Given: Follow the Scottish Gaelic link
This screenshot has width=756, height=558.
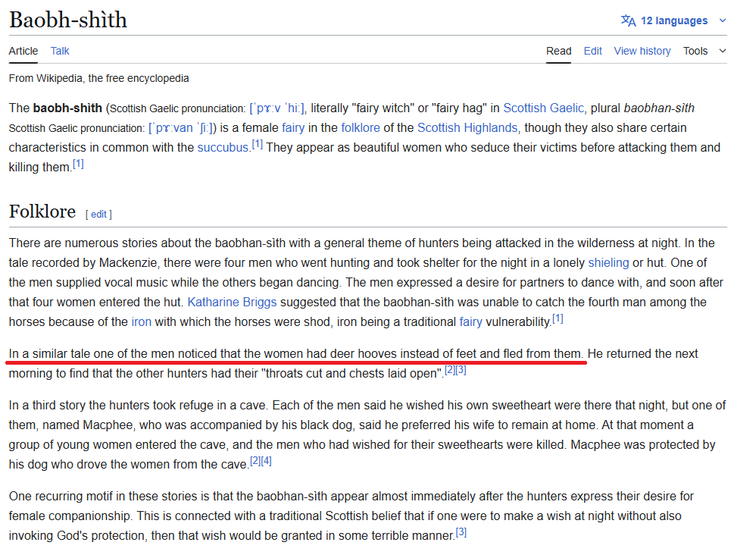Looking at the screenshot, I should pos(543,108).
